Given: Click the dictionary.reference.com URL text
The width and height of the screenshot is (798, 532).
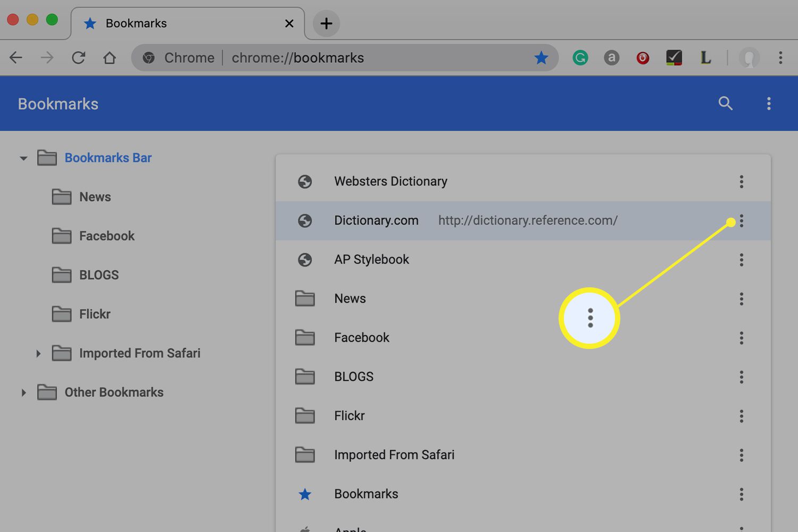Looking at the screenshot, I should (528, 220).
